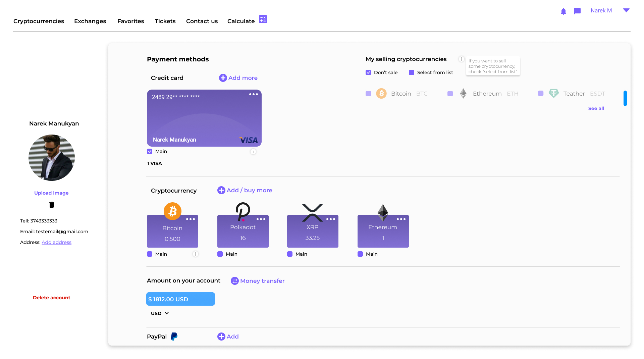The width and height of the screenshot is (644, 359).
Task: Click the plus icon beside Add / buy more
Action: tap(221, 190)
